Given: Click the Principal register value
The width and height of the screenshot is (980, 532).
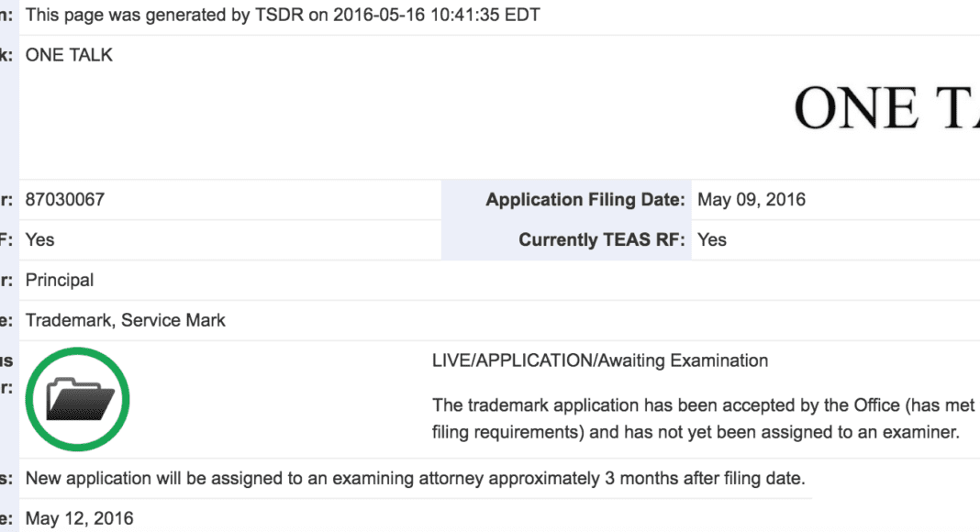Looking at the screenshot, I should click(60, 280).
